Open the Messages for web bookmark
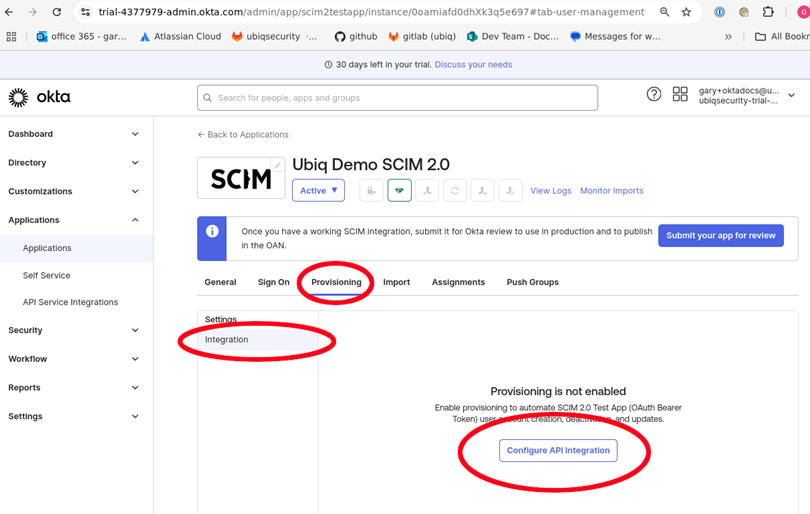The height and width of the screenshot is (514, 810). pos(615,37)
